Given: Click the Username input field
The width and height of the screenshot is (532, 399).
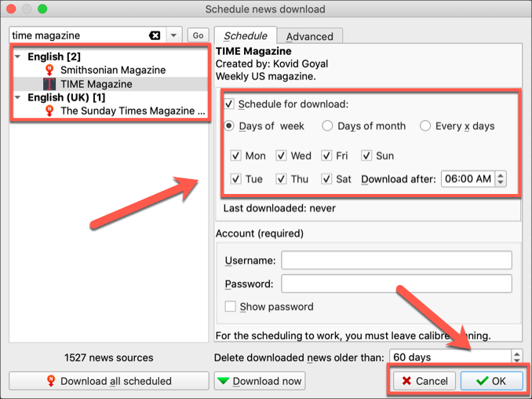Looking at the screenshot, I should [396, 260].
